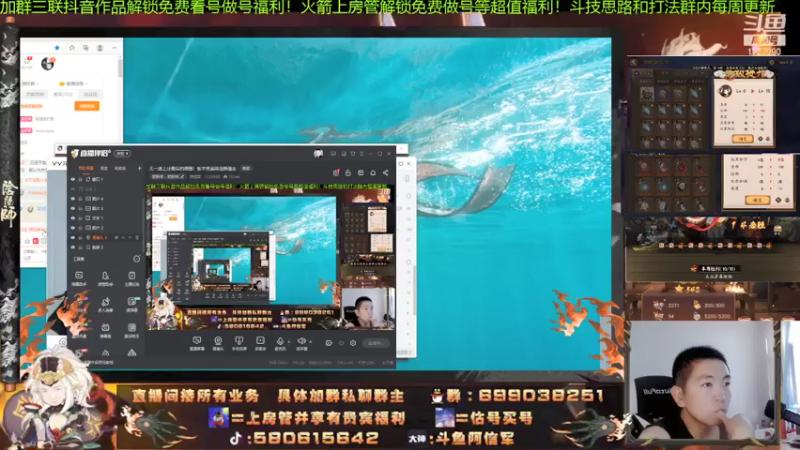
Task: Open the pencil edit button under the stream title
Action: coord(183,177)
